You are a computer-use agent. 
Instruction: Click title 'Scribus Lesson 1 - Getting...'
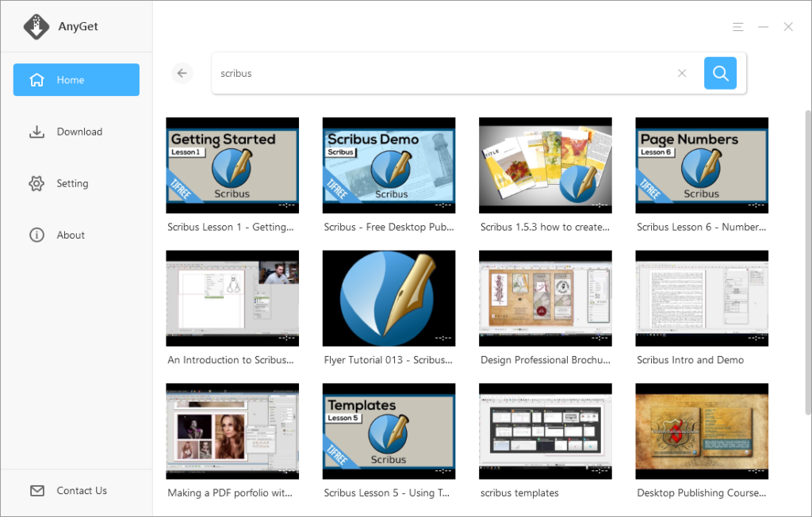click(x=231, y=227)
